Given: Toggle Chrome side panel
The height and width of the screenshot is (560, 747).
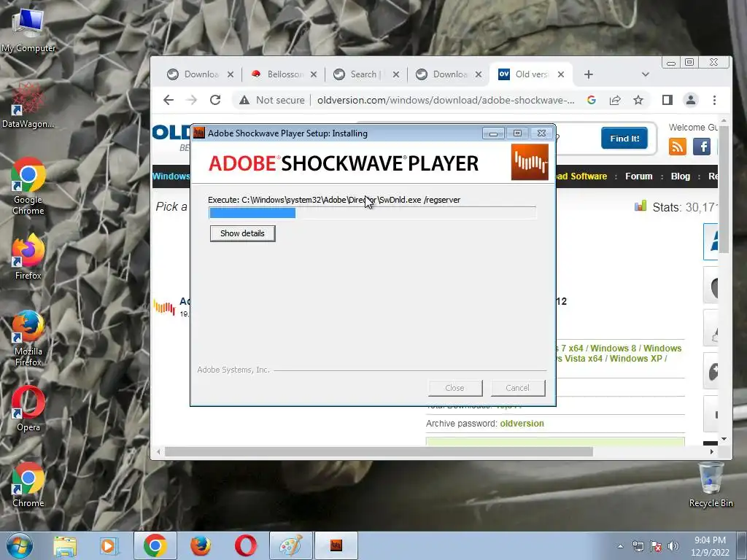Looking at the screenshot, I should pos(667,100).
